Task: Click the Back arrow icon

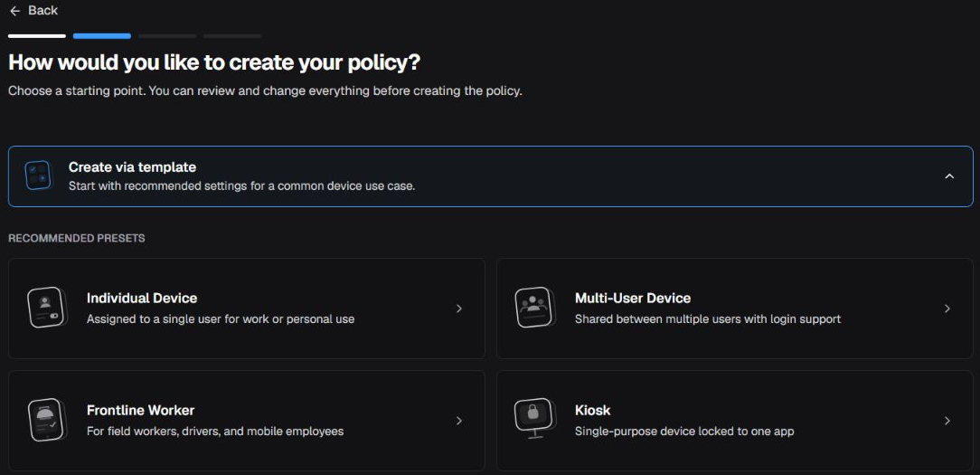Action: tap(15, 11)
